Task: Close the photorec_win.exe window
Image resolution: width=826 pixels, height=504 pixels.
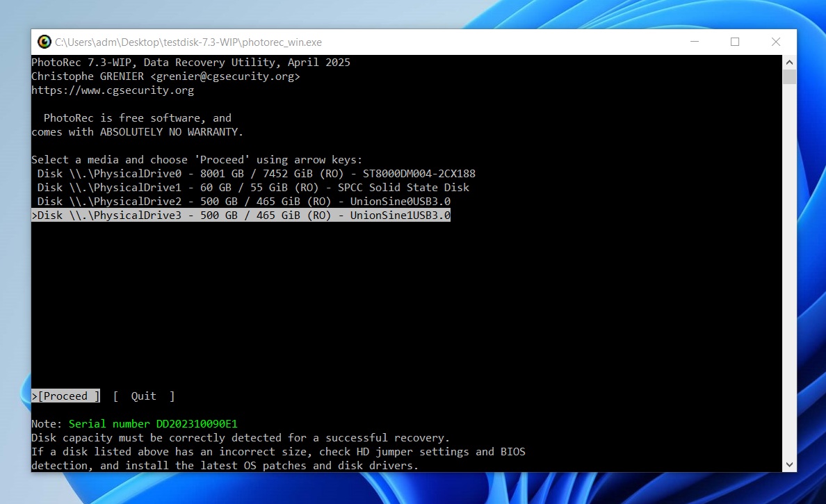Action: [x=776, y=42]
